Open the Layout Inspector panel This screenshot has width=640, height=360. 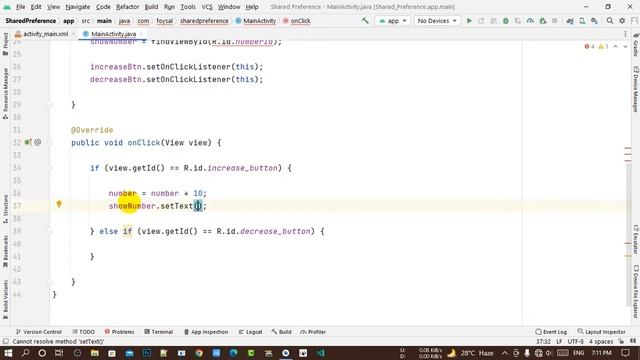click(x=602, y=332)
